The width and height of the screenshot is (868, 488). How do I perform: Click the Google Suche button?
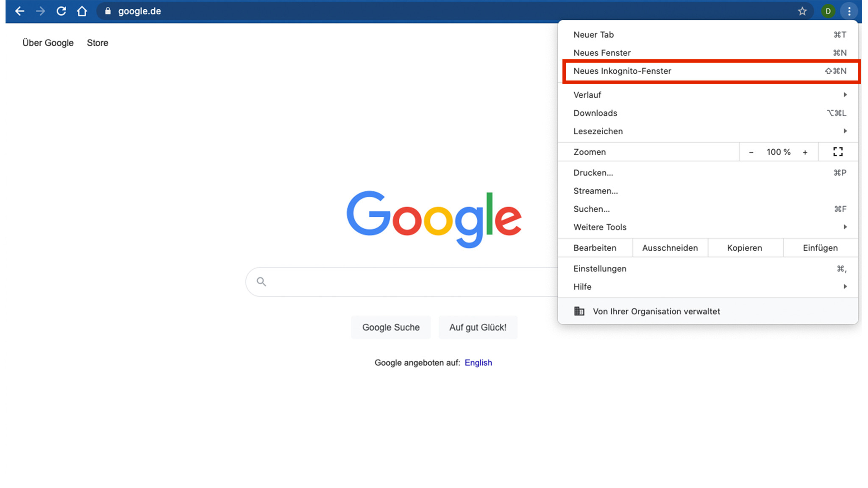391,327
